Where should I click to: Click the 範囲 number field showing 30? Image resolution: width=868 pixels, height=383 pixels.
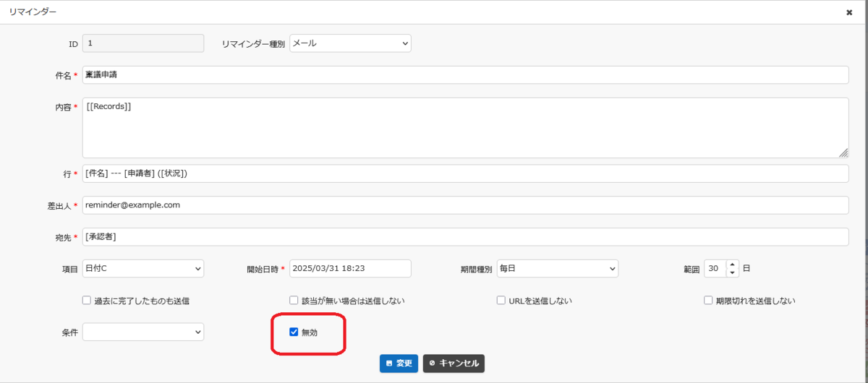tap(715, 269)
